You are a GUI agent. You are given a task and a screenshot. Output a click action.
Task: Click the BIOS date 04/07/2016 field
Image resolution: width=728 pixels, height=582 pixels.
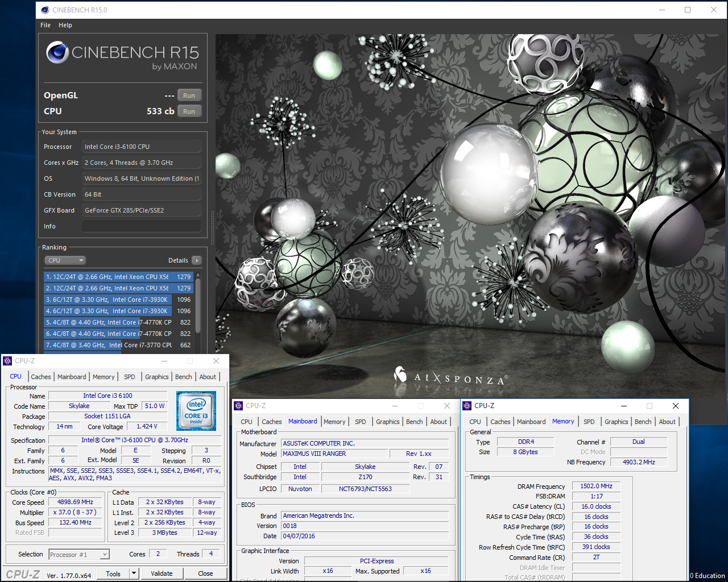click(365, 536)
